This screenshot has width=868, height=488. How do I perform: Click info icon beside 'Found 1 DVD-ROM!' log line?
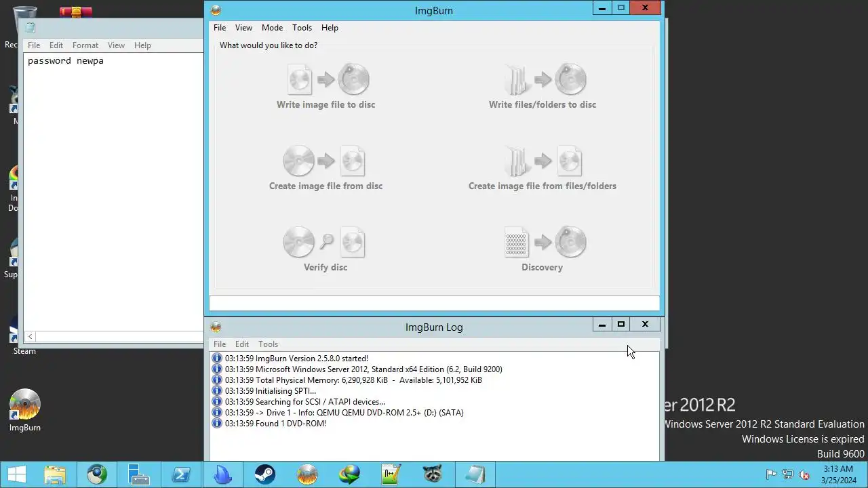pos(217,424)
